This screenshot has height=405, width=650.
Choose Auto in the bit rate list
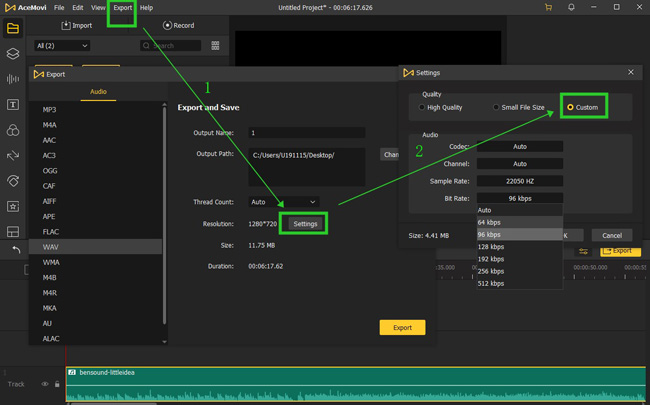pyautogui.click(x=520, y=210)
